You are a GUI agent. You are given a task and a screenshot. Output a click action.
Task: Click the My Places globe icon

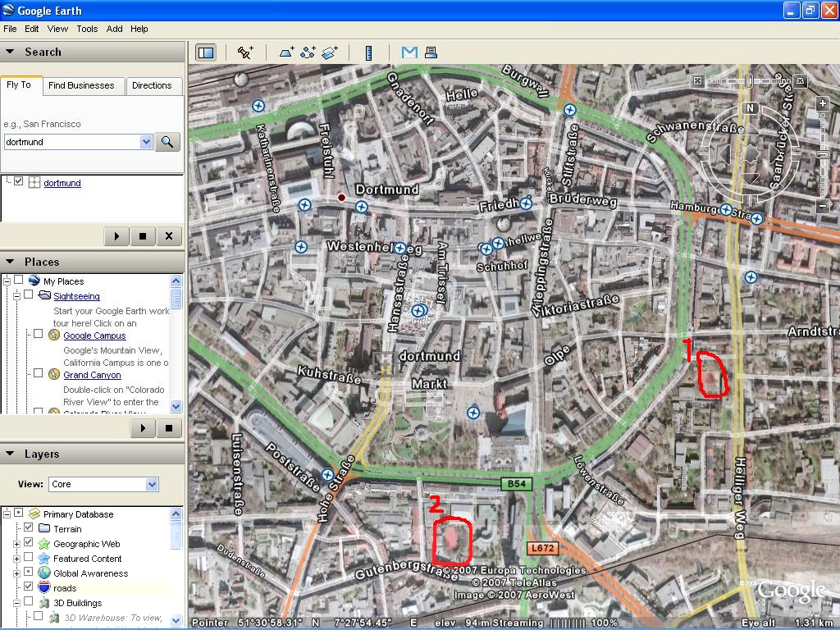(34, 281)
